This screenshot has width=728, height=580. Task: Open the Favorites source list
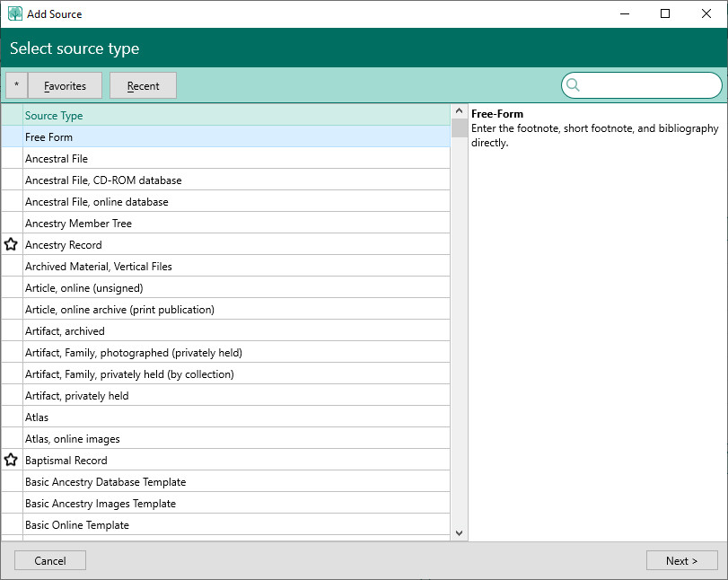click(65, 85)
